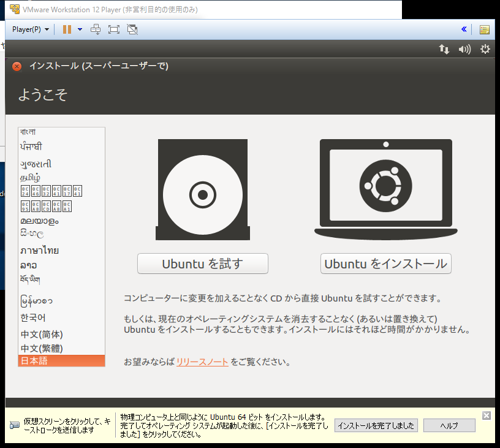
Task: Open the Player(P) menu
Action: coord(30,29)
